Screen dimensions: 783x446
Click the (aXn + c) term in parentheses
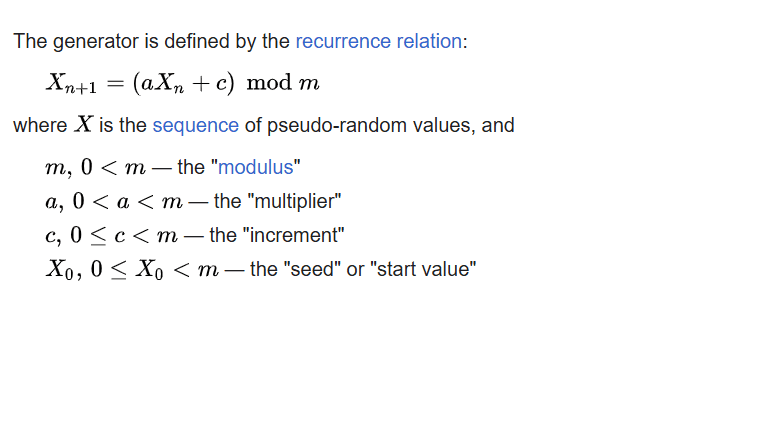183,83
